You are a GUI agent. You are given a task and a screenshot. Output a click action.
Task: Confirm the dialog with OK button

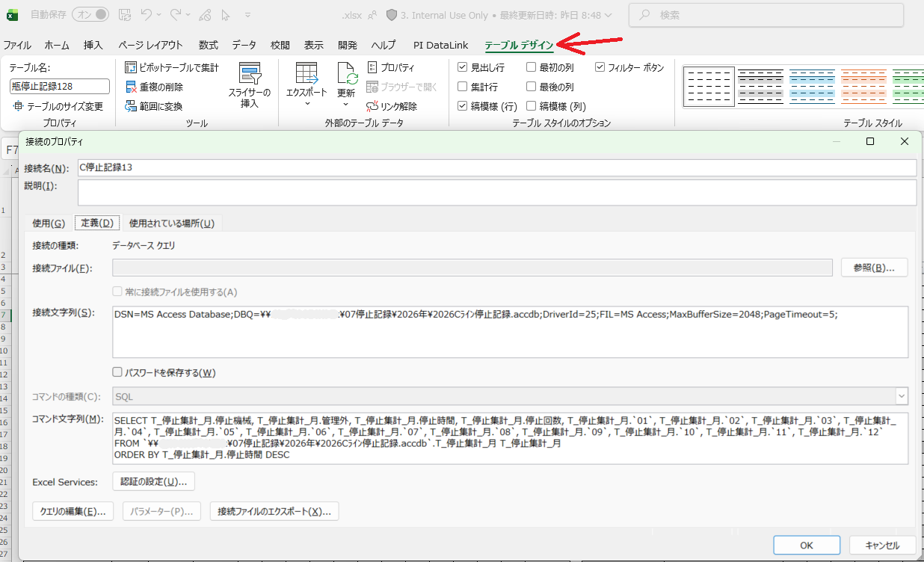tap(807, 546)
